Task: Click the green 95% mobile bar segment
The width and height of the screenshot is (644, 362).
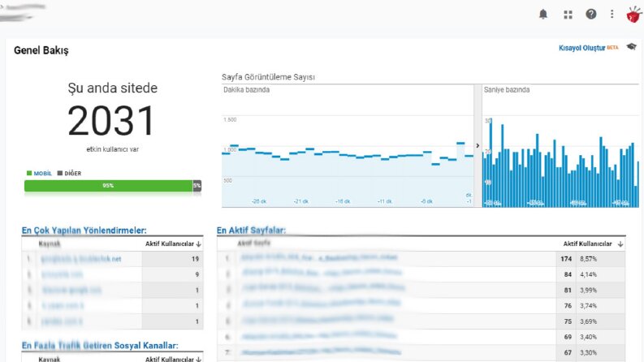Action: 109,186
